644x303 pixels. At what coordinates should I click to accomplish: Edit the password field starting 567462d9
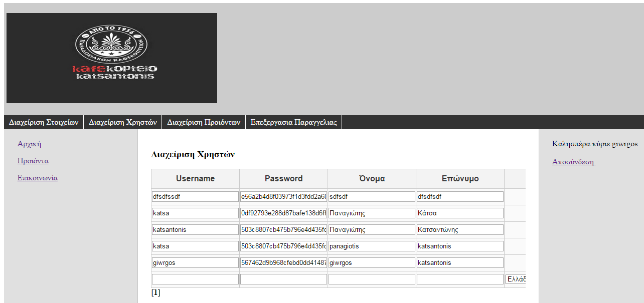point(283,263)
